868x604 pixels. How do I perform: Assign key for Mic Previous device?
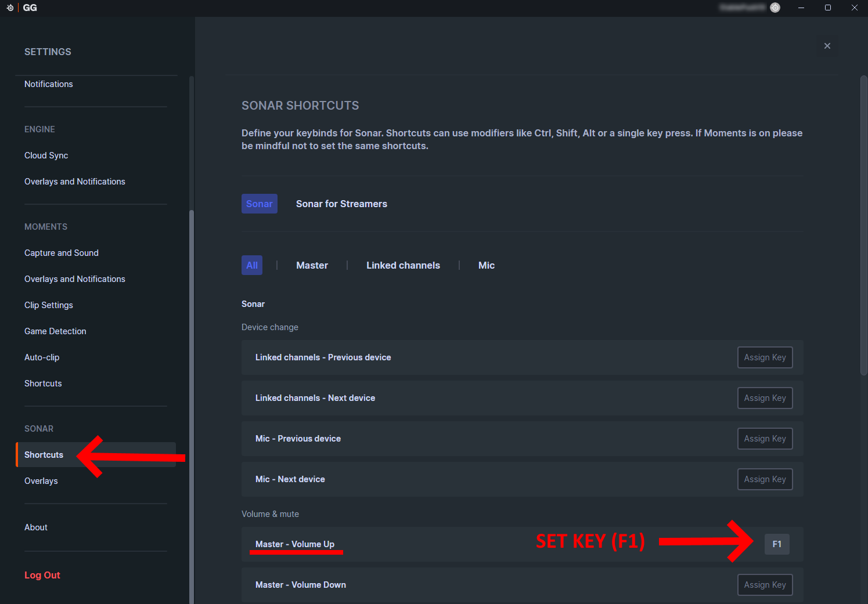[x=765, y=439]
